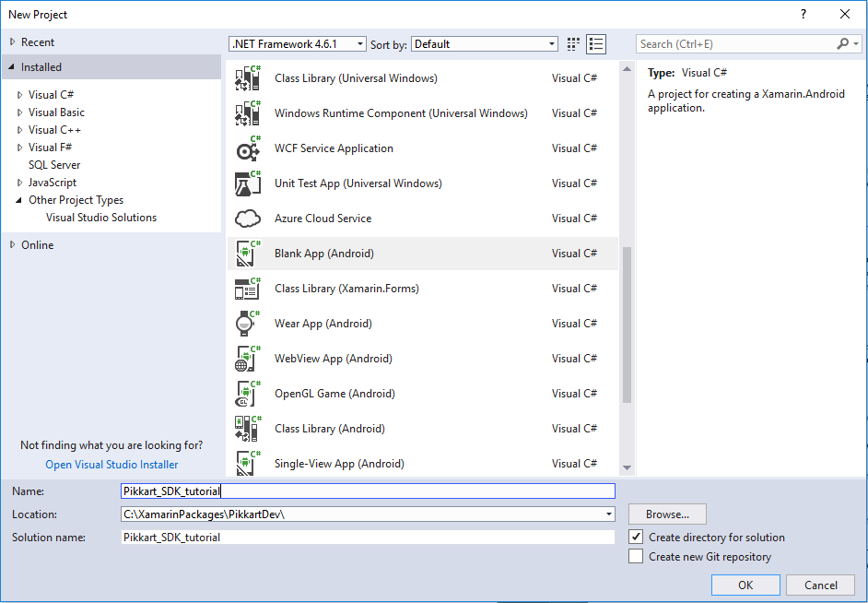Image resolution: width=868 pixels, height=603 pixels.
Task: Expand the Recent section
Action: (13, 42)
